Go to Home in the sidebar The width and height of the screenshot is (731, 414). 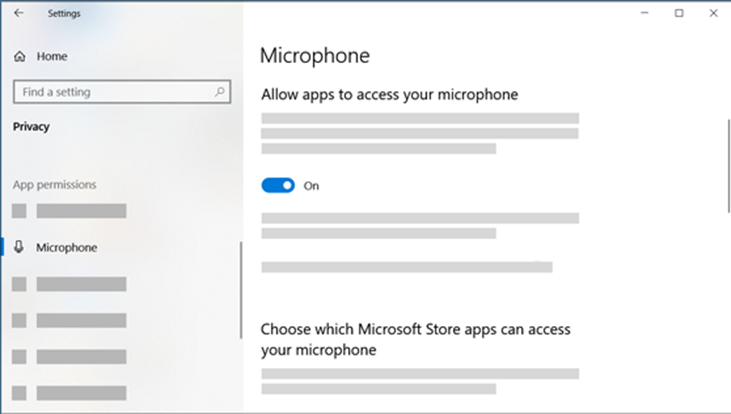pos(52,57)
